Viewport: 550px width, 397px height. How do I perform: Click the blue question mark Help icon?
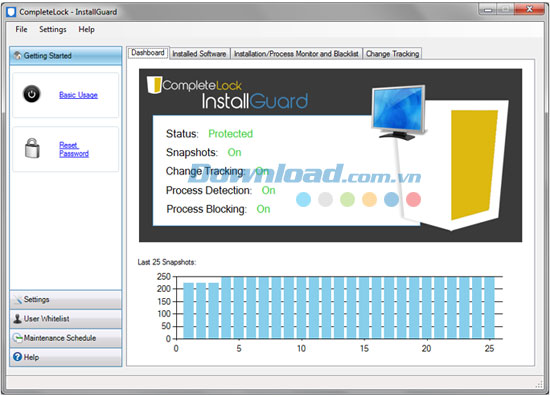tap(17, 357)
